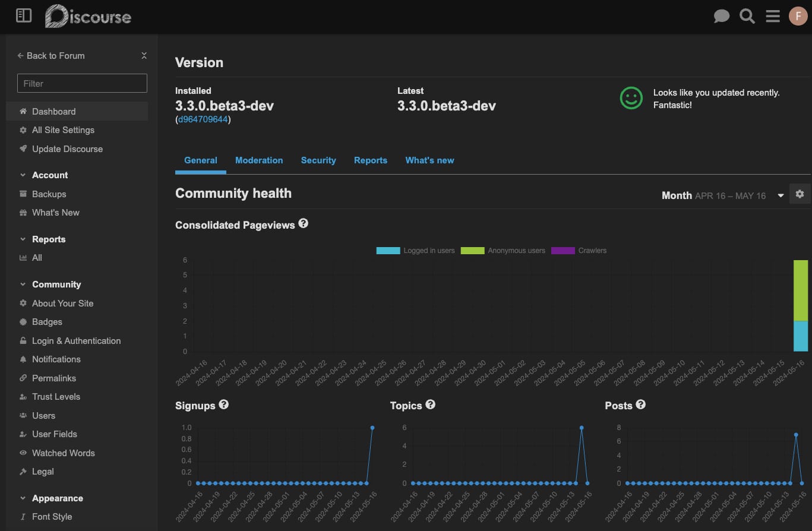Open commit link d964709644
Screen dimensions: 812x531
tap(203, 119)
